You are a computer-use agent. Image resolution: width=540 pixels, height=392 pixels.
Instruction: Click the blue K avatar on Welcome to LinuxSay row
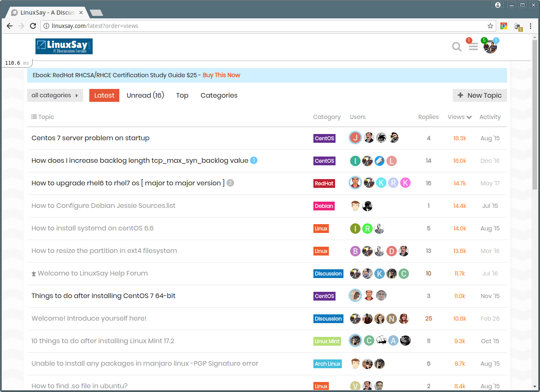[379, 273]
